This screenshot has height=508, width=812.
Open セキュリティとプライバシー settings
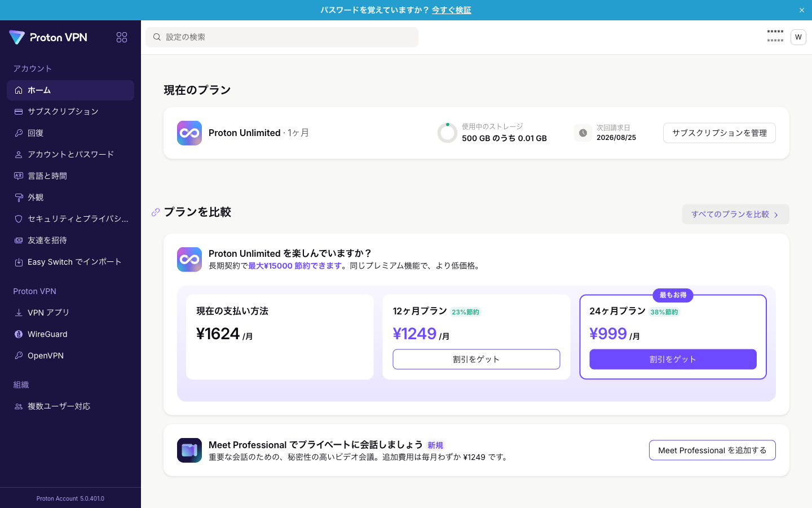(x=70, y=219)
